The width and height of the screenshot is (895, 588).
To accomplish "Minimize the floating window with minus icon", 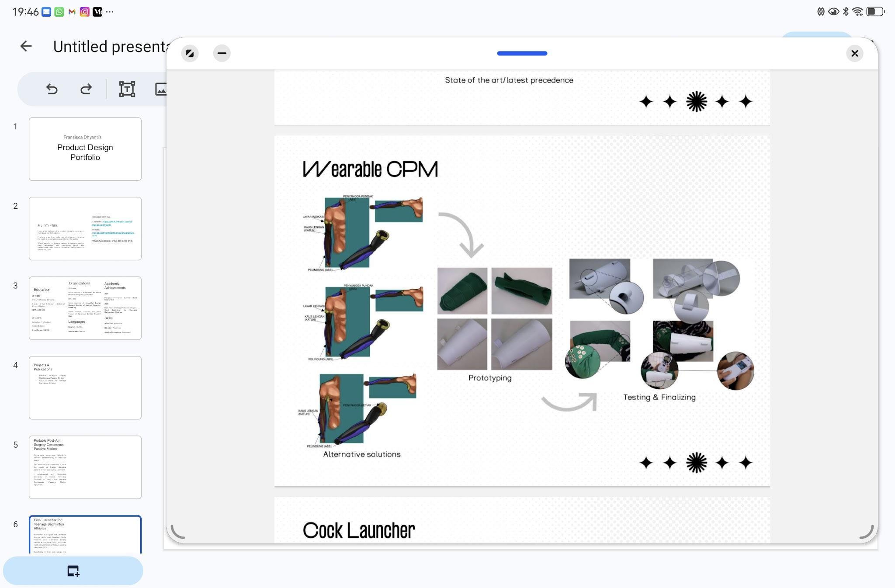I will coord(222,53).
